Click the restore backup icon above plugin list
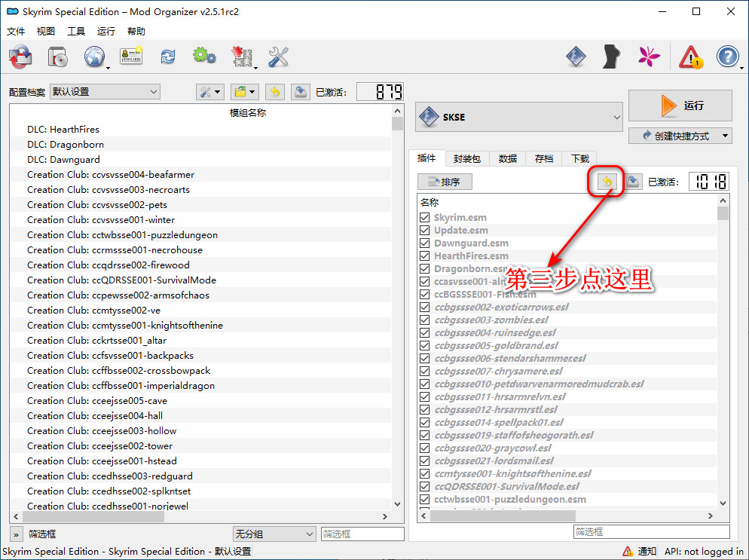749x560 pixels. (x=607, y=182)
